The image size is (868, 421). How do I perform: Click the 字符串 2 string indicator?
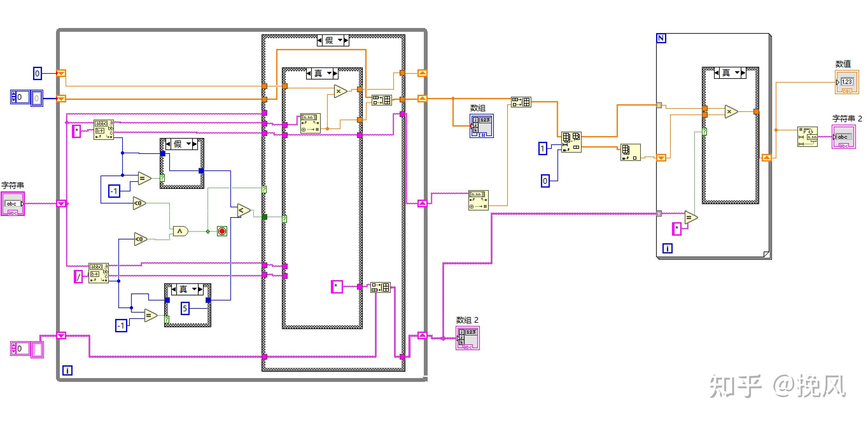pyautogui.click(x=843, y=137)
